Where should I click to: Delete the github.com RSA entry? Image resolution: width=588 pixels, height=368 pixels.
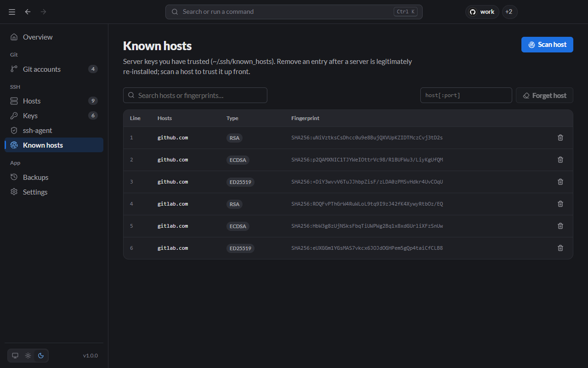[560, 138]
